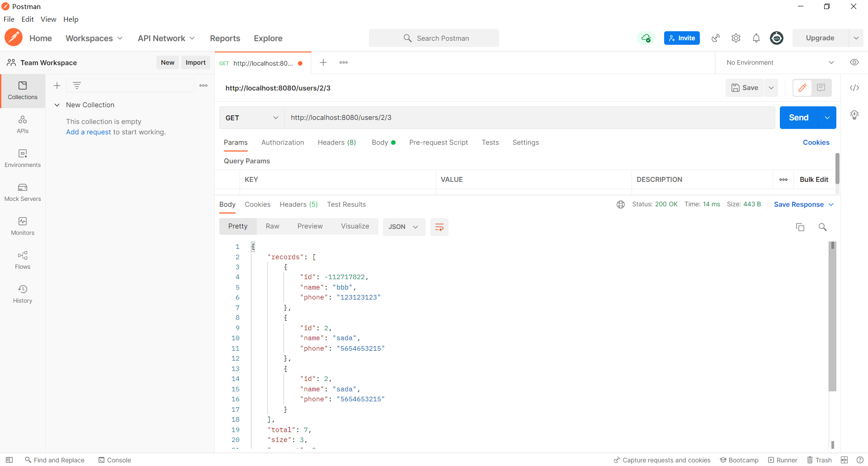Viewport: 868px width, 466px height.
Task: Open the Collections sidebar panel
Action: [x=23, y=91]
